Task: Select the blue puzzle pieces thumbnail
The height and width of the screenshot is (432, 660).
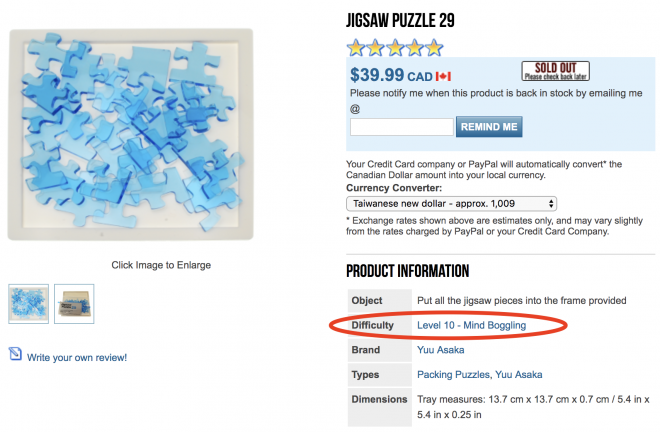Action: pyautogui.click(x=28, y=304)
